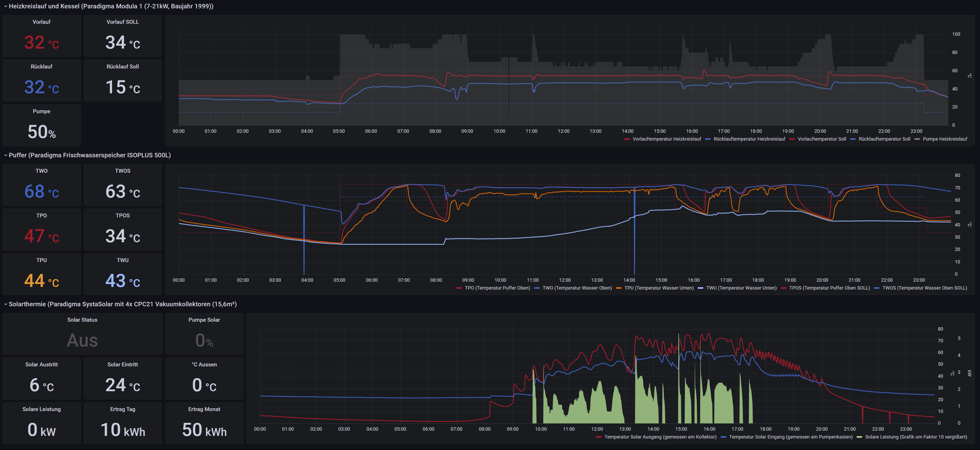
Task: Toggle TPOS Puffer Oben SOLL legend series
Action: (829, 288)
